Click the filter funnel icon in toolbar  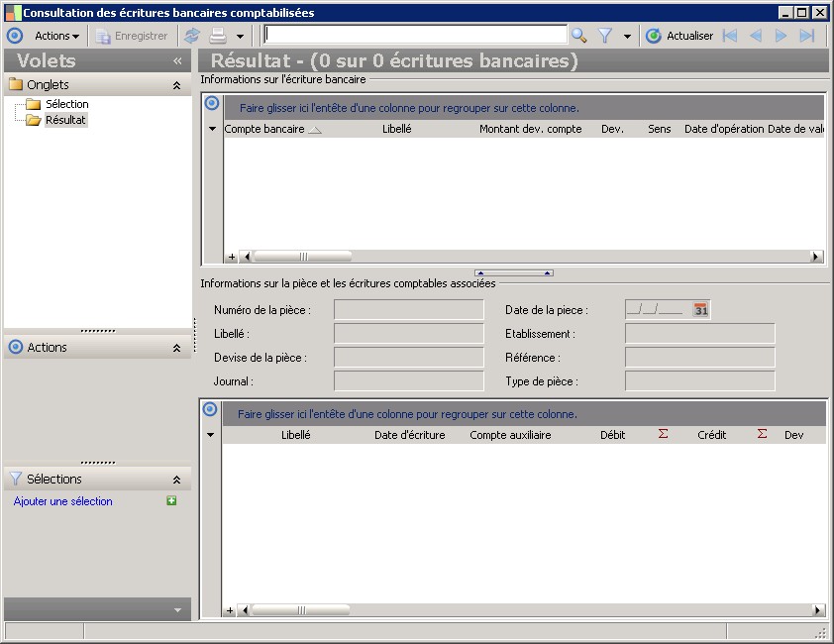coord(605,36)
